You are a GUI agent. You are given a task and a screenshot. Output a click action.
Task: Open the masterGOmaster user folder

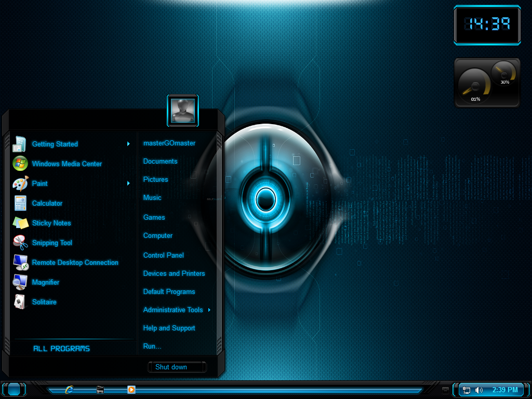coord(169,143)
